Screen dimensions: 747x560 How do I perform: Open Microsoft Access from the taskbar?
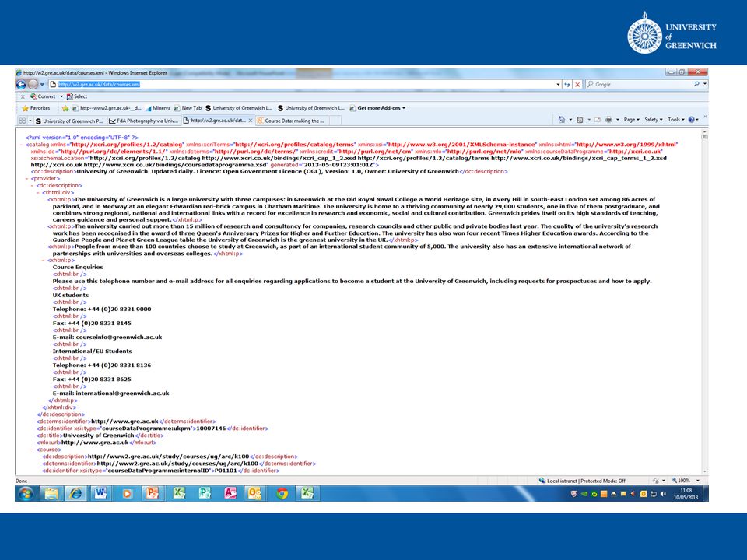230,493
